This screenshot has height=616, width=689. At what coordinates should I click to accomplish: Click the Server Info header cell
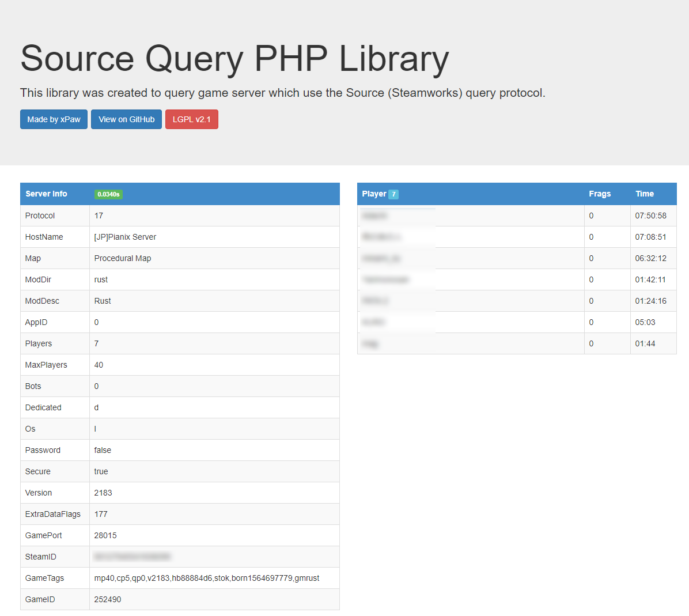click(x=46, y=194)
